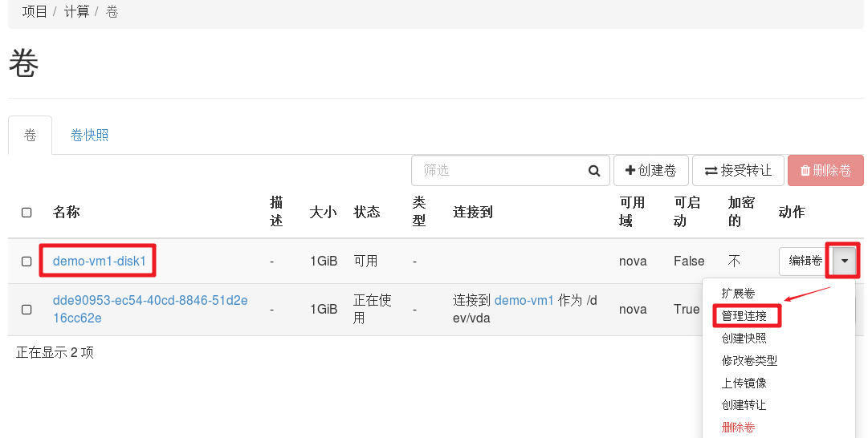Switch to the 卷快照 tab

[x=89, y=136]
